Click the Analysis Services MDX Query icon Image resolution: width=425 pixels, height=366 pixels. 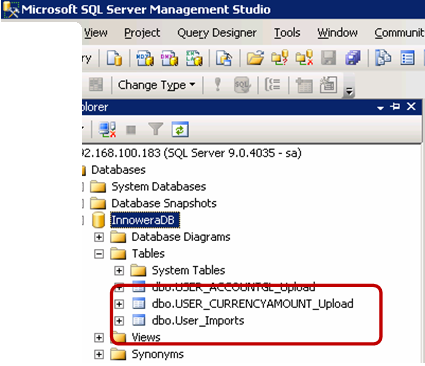pyautogui.click(x=145, y=58)
